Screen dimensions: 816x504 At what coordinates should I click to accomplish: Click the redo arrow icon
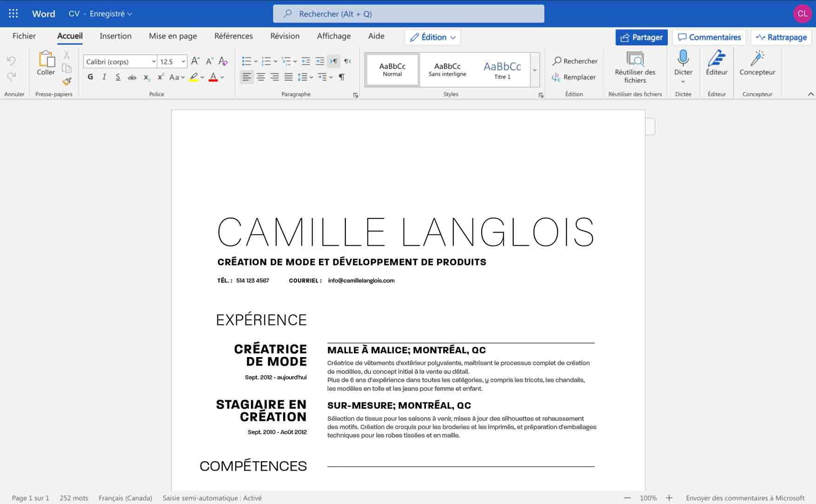pos(12,76)
